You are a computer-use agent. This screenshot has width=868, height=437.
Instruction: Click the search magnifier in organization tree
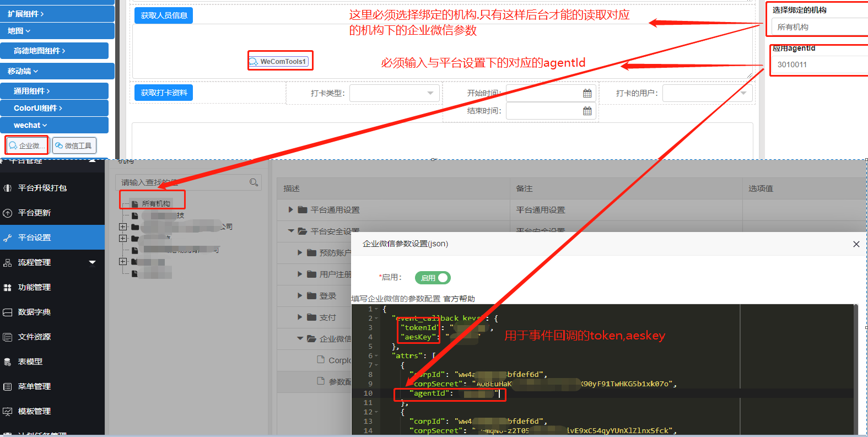coord(254,182)
